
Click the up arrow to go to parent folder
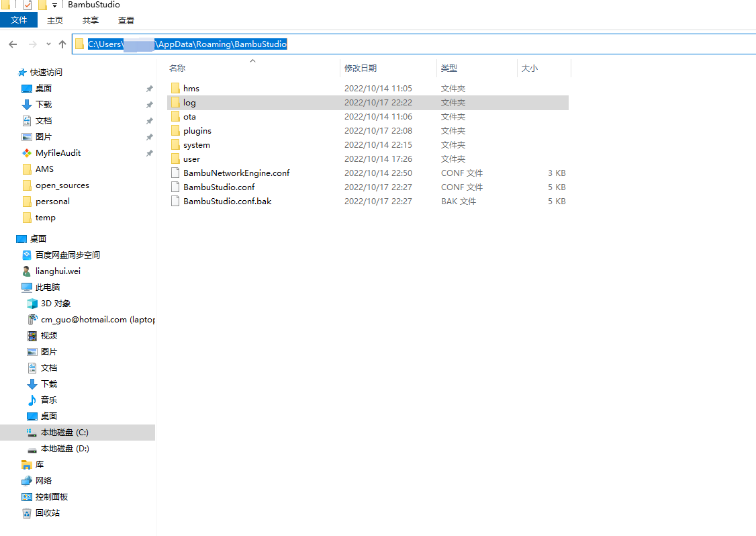pyautogui.click(x=62, y=44)
